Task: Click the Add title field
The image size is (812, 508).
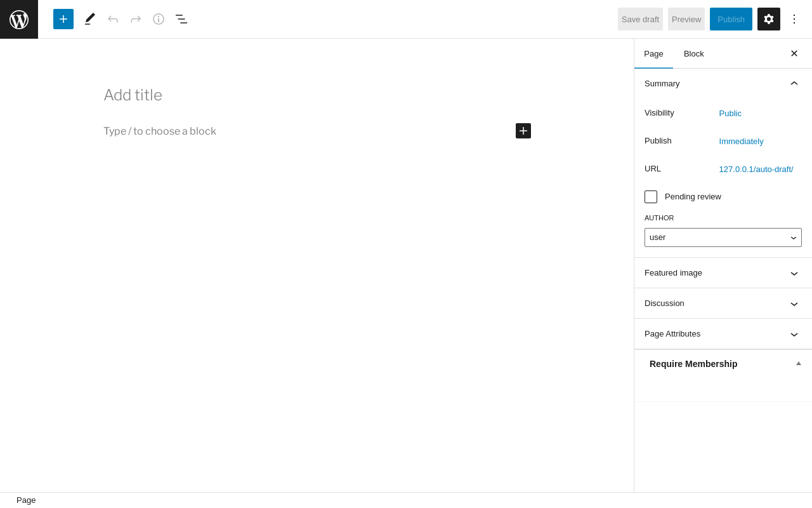Action: (317, 95)
